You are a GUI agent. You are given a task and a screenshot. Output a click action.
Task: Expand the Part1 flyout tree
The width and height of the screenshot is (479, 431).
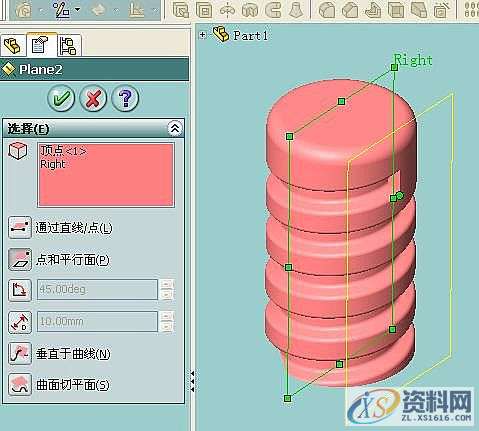(202, 35)
